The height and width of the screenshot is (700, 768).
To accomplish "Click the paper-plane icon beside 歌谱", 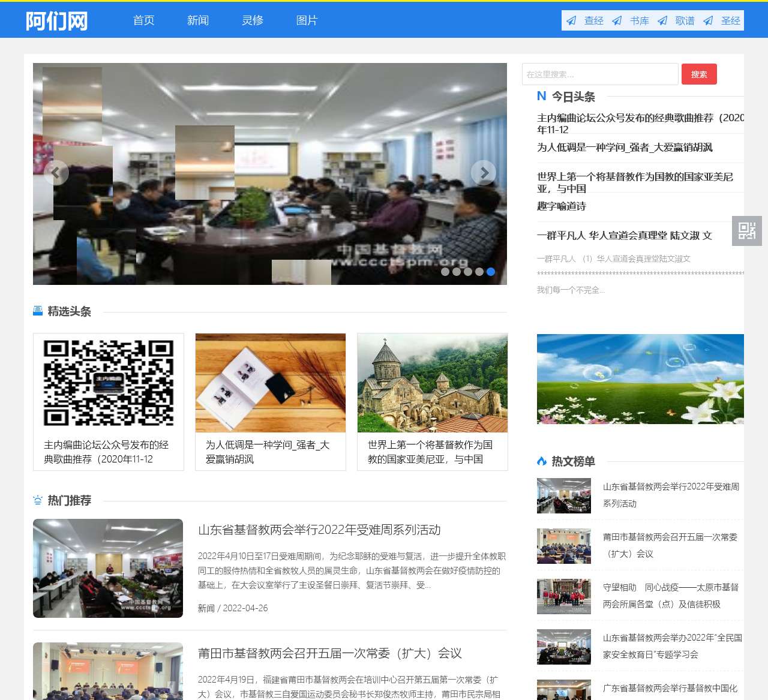I will [663, 20].
